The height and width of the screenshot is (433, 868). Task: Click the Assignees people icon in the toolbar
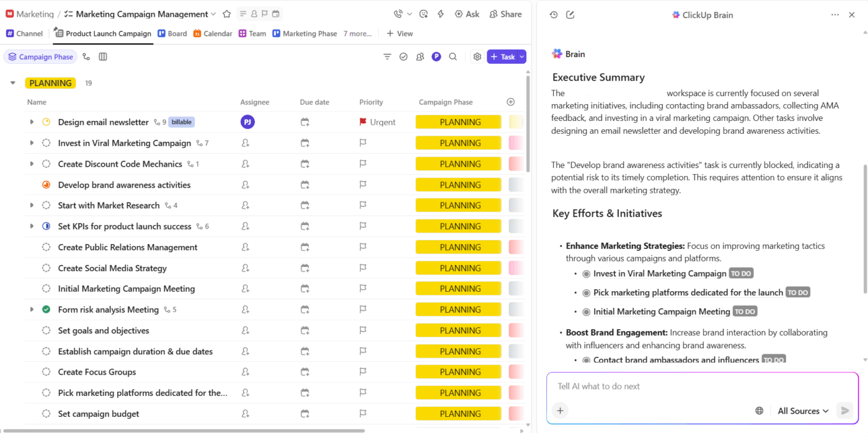tap(420, 56)
